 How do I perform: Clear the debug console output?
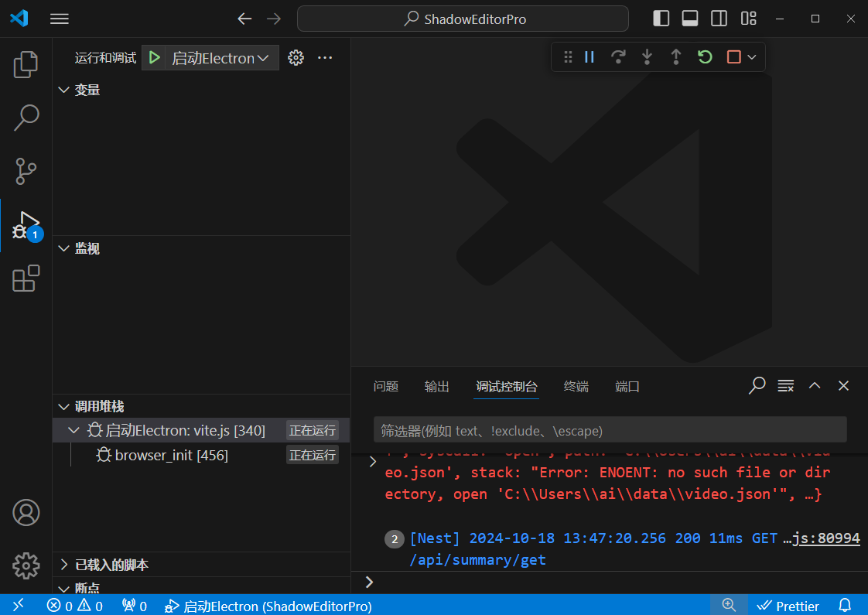pos(785,385)
